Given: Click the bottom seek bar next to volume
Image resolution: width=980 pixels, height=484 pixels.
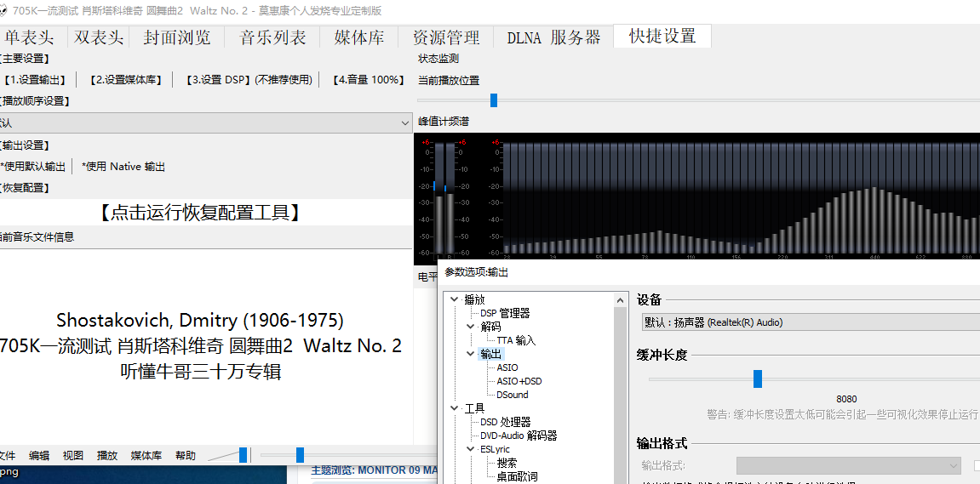Looking at the screenshot, I should [x=348, y=455].
